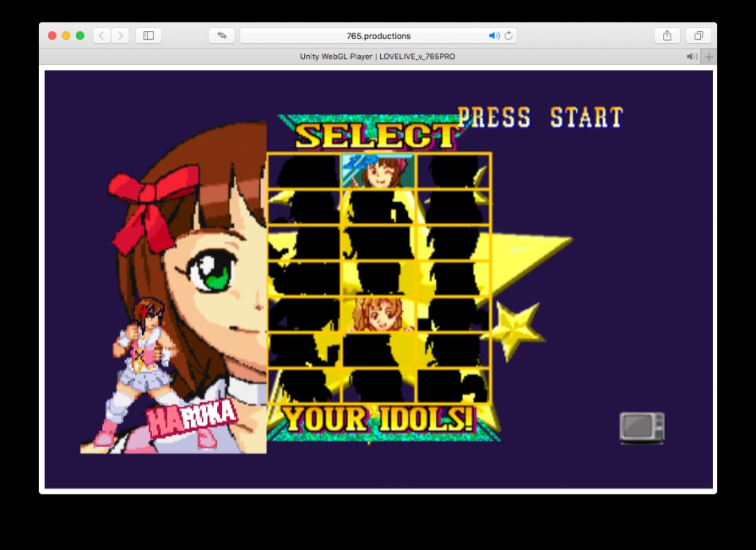
Task: Click the toolbar button left of address bar
Action: (x=221, y=35)
